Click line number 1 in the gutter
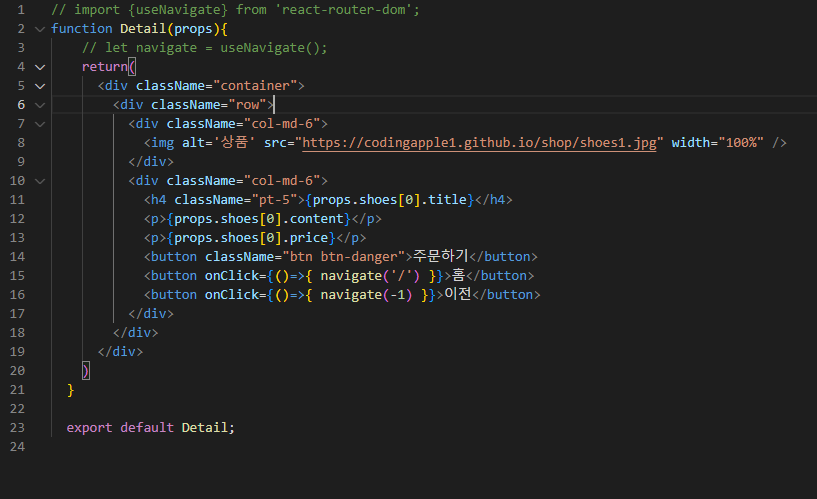The height and width of the screenshot is (499, 817). click(21, 10)
